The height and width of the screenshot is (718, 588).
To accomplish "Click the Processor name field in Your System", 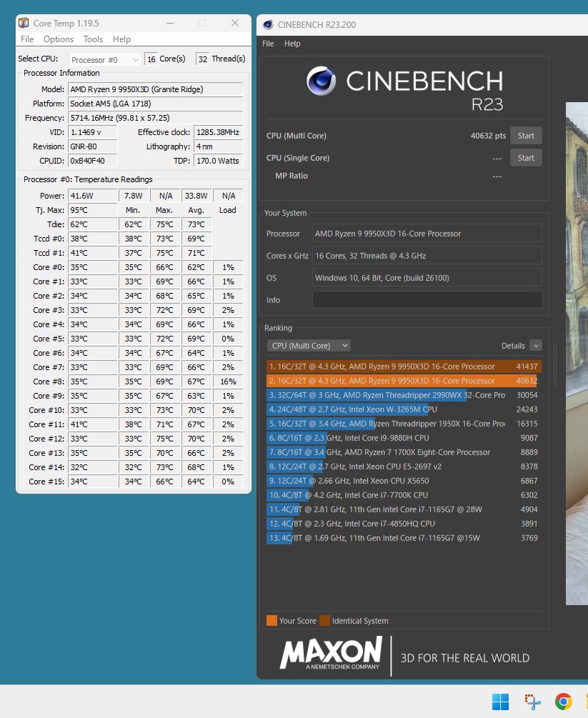I will click(x=427, y=234).
